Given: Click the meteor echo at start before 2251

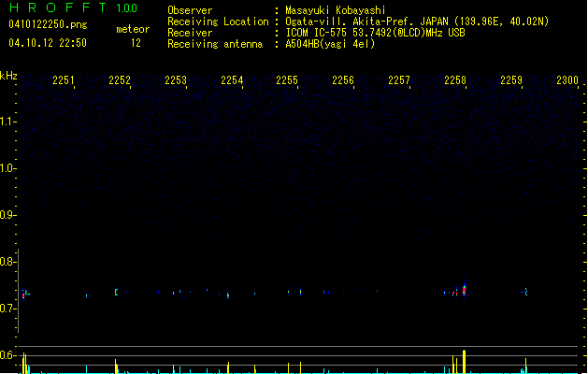Looking at the screenshot, I should click(x=24, y=294).
